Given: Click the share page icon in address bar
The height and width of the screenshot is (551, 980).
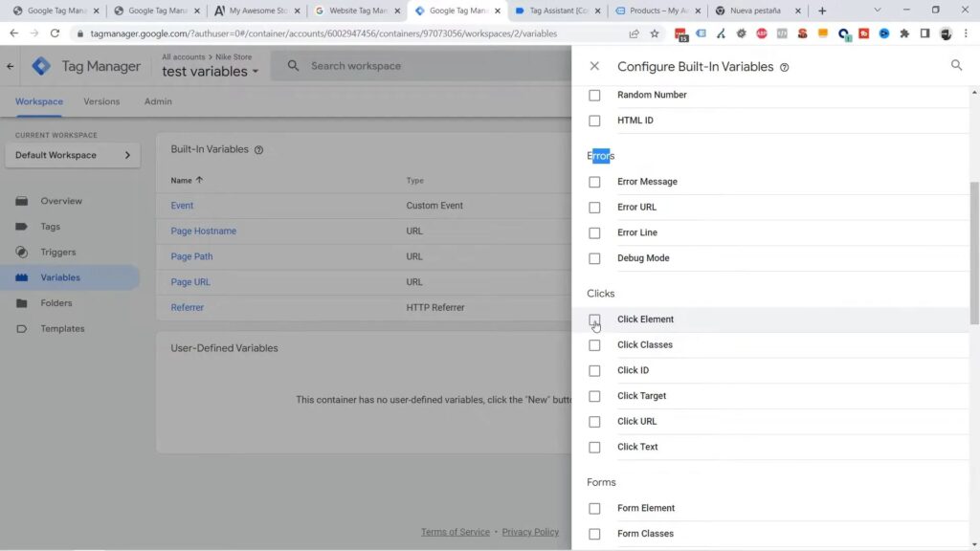Looking at the screenshot, I should pyautogui.click(x=634, y=33).
